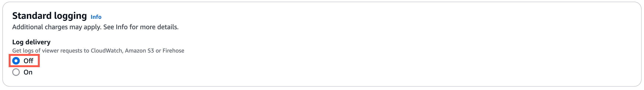Viewport: 644px width, 90px height.
Task: Click the Standard logging heading
Action: click(x=49, y=16)
